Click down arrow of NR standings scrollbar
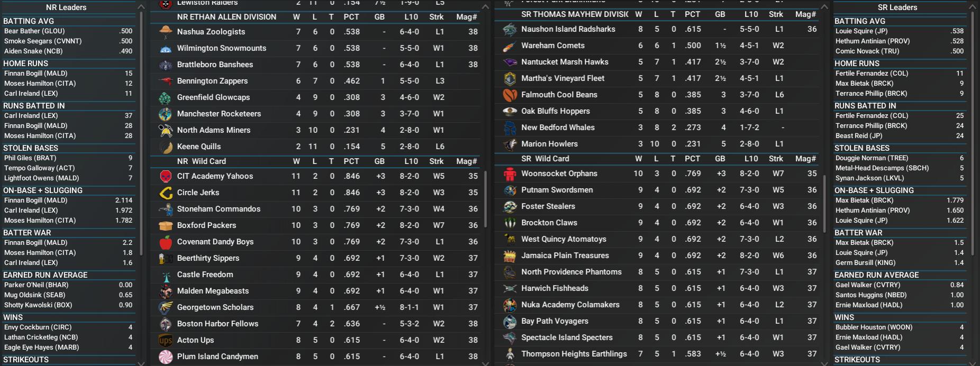Screen dimensions: 980x366 [485, 362]
